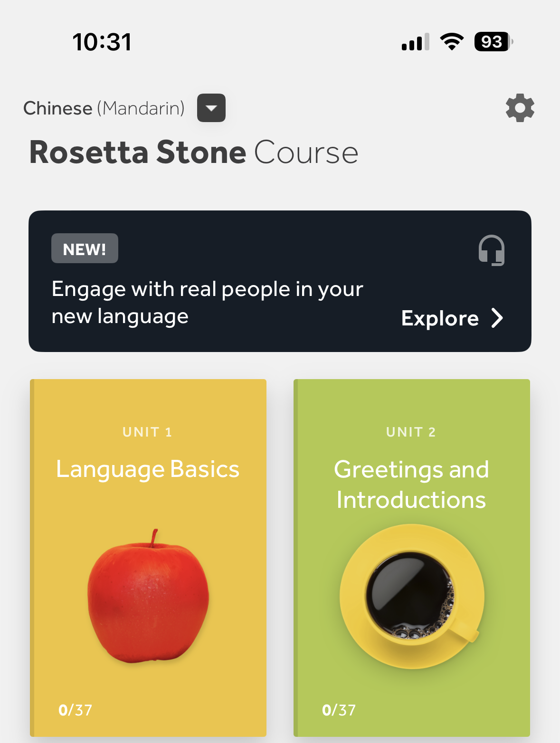Tap the Chinese (Mandarin) language label

104,108
